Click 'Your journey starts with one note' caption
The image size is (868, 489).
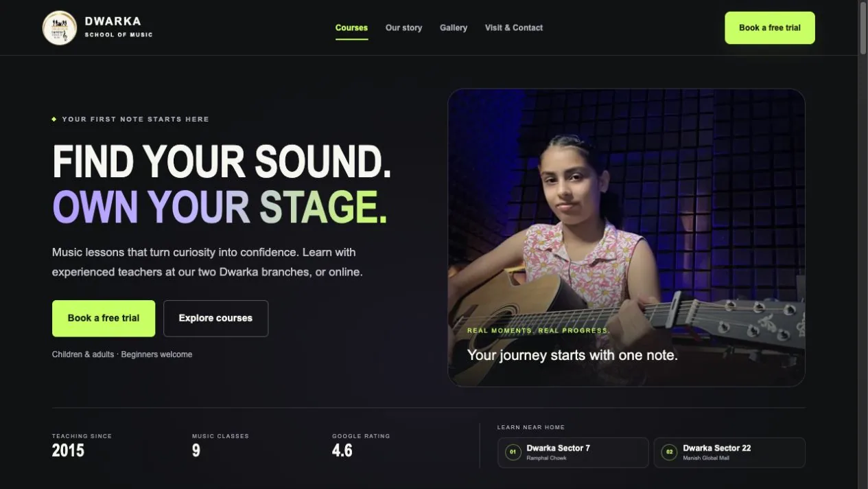[572, 355]
